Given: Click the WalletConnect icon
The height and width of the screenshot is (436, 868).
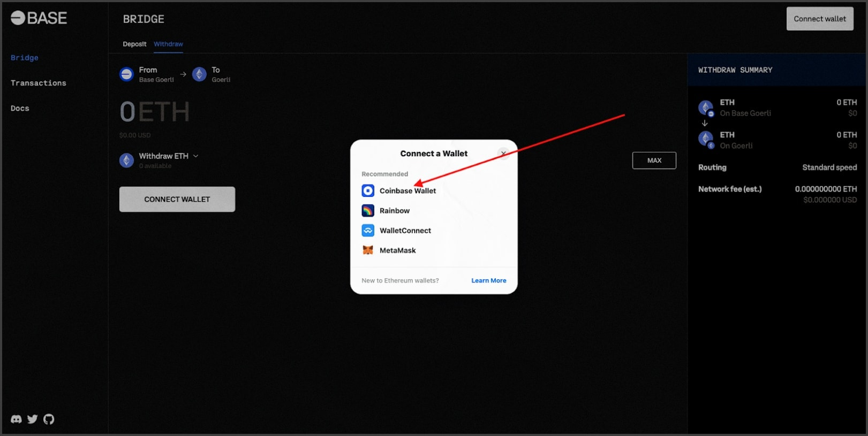Looking at the screenshot, I should point(368,231).
